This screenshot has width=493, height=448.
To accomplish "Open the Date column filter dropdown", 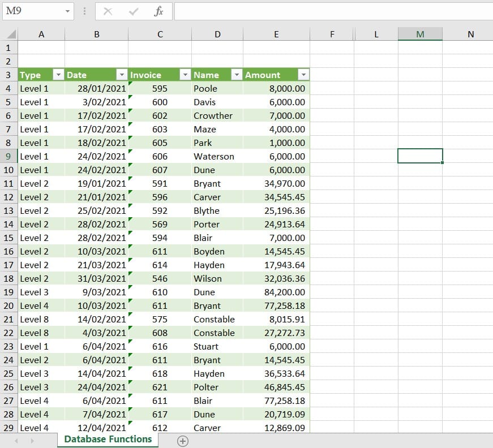I will click(121, 75).
